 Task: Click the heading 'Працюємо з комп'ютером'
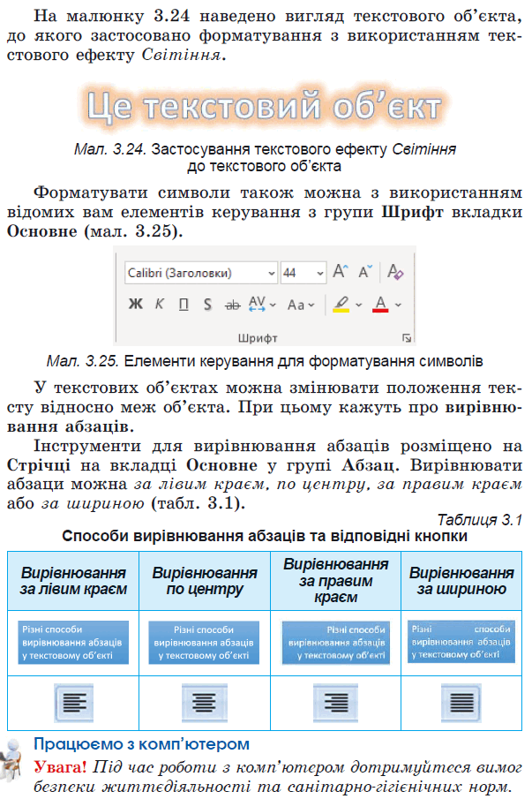point(141,744)
